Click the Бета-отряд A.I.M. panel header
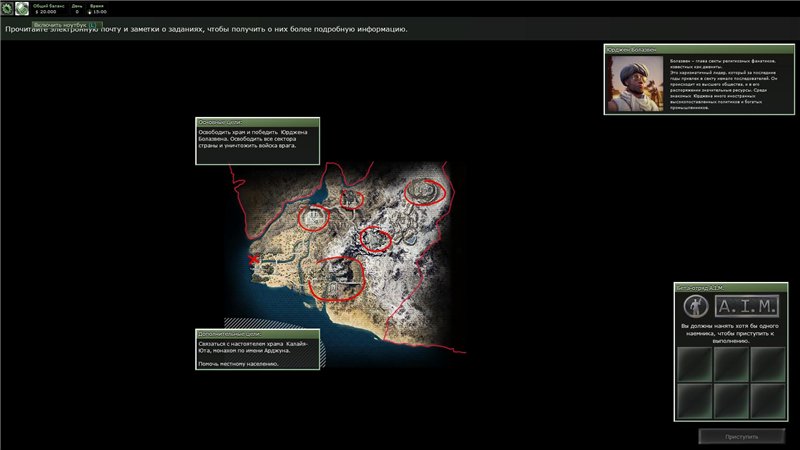 pyautogui.click(x=731, y=288)
